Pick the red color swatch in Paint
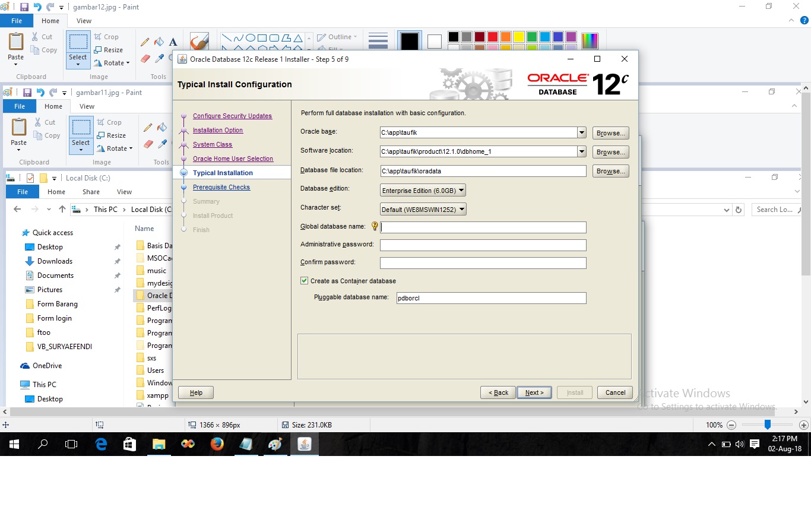The image size is (811, 532). pos(492,37)
